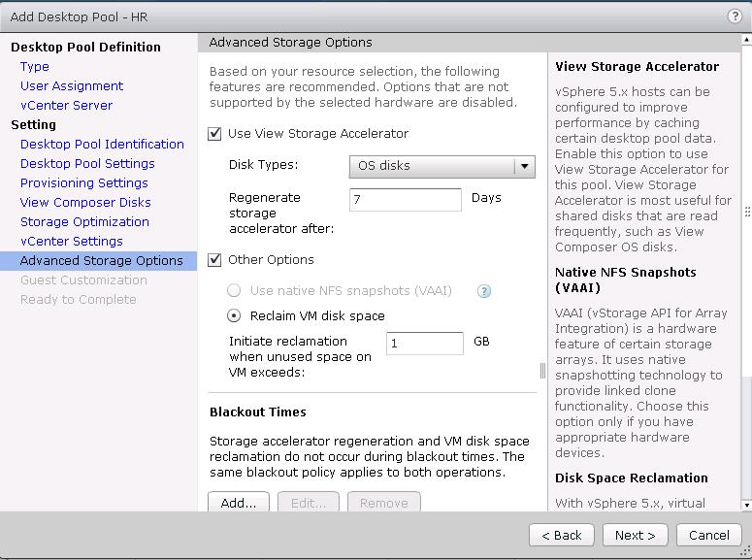Viewport: 752px width, 560px height.
Task: Uncheck the Other Options checkbox
Action: click(215, 260)
